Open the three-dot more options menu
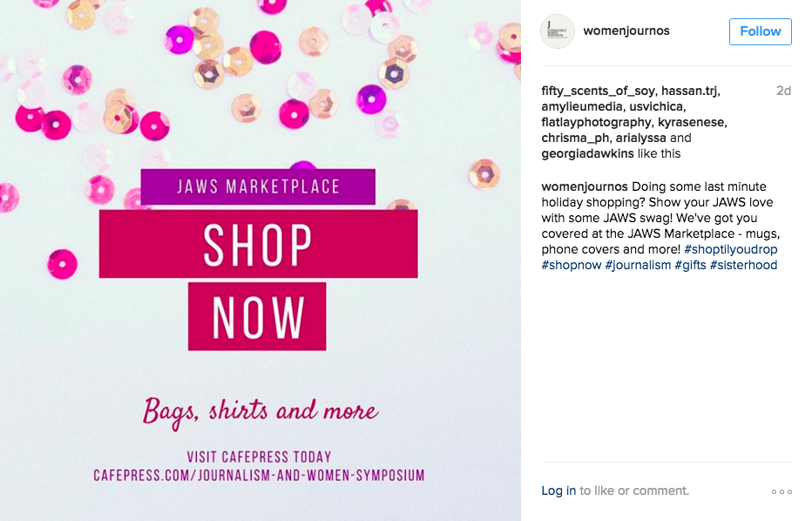812x521 pixels. 782,491
